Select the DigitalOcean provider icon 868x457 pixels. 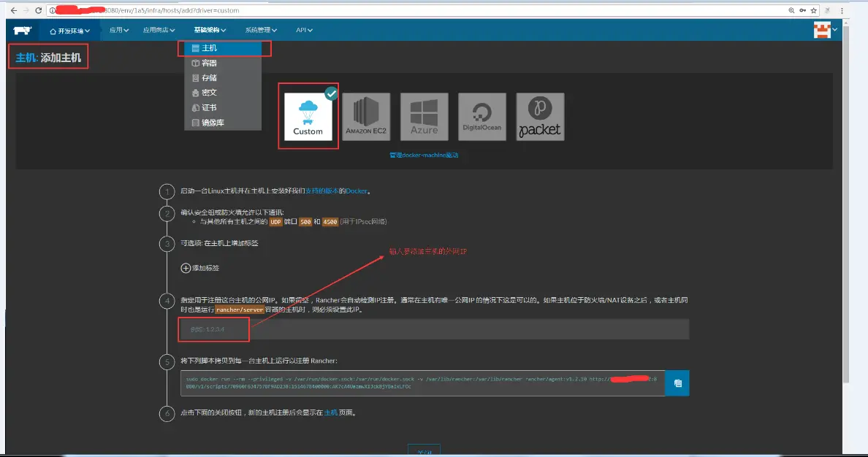pyautogui.click(x=481, y=116)
